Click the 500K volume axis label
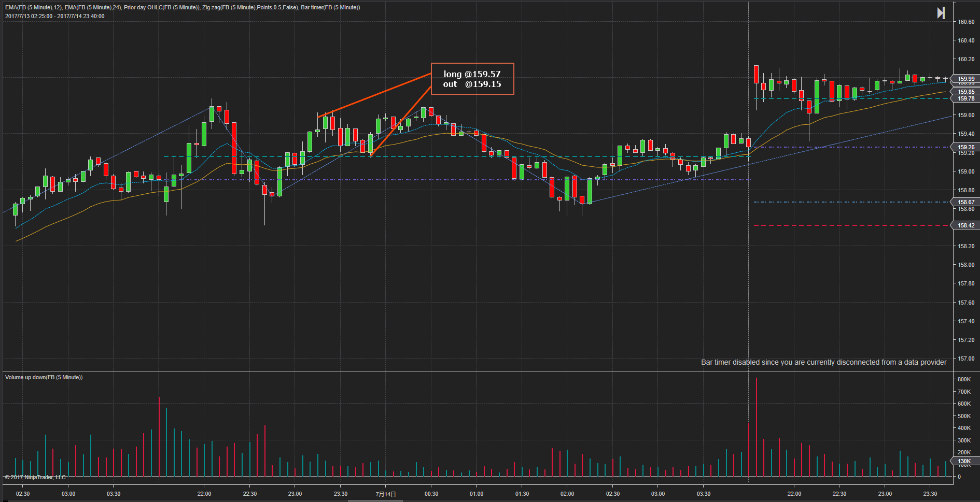 coord(964,416)
